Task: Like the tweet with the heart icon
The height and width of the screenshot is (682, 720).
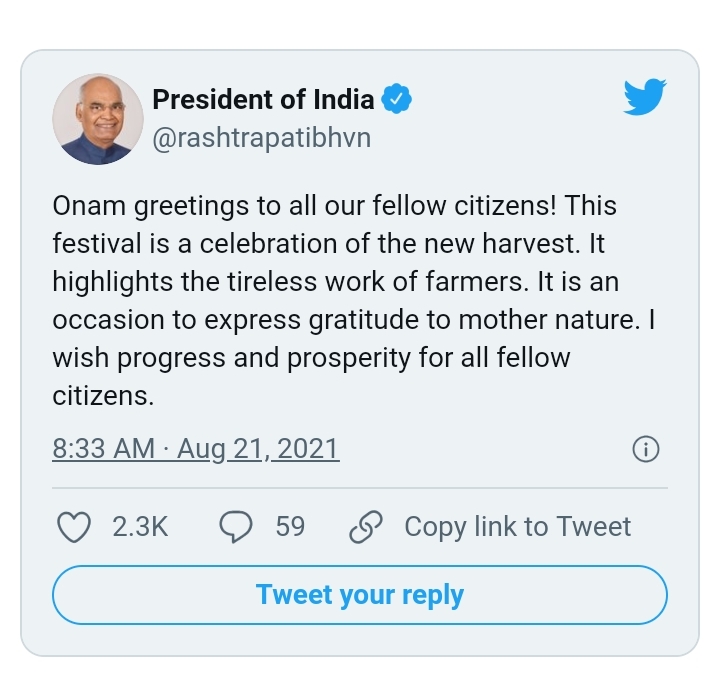Action: (x=73, y=527)
